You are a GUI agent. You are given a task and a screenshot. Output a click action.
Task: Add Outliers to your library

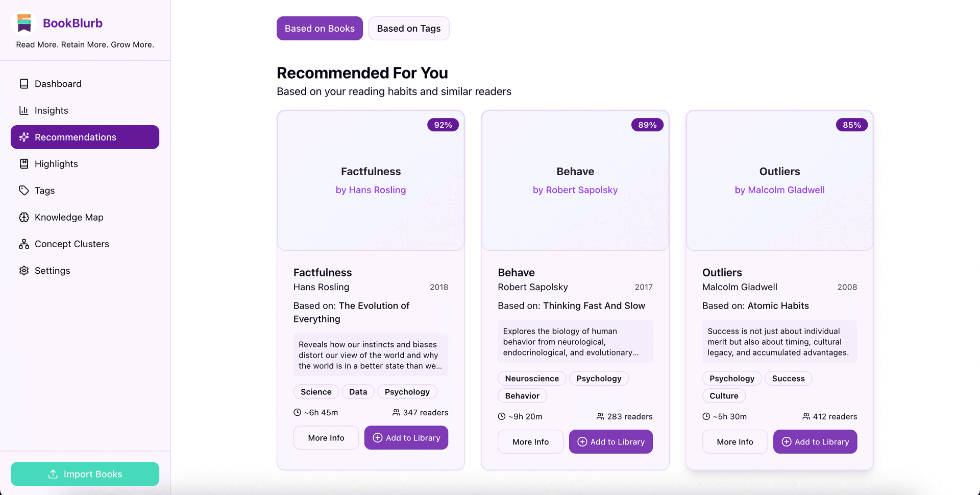[x=815, y=442]
